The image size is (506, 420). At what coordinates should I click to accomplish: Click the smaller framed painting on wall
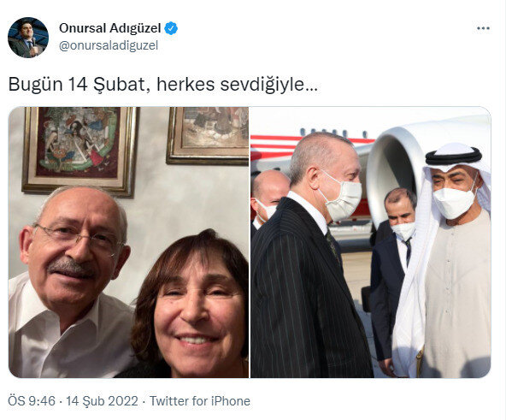tap(208, 135)
